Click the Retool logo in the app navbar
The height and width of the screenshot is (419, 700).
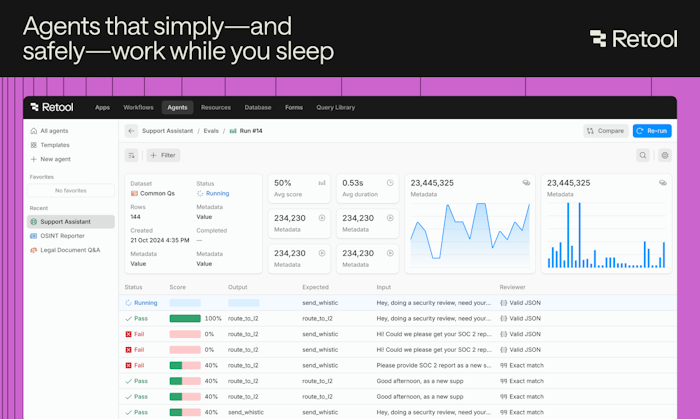click(51, 107)
